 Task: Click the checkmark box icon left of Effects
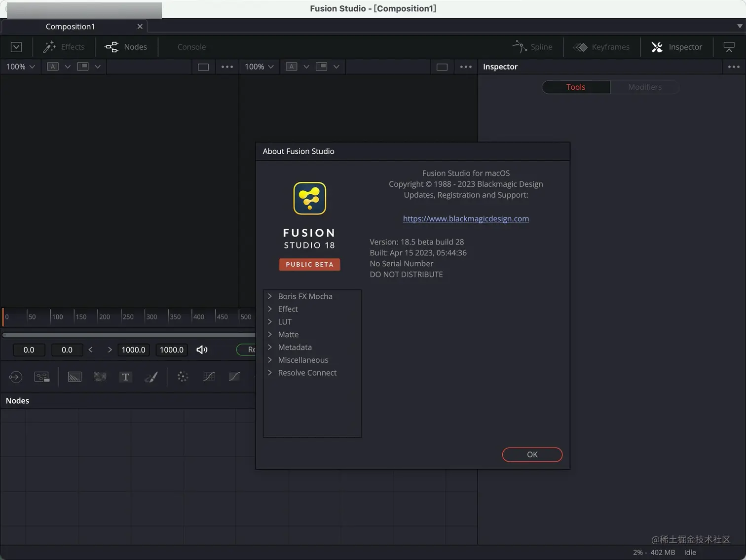(16, 47)
